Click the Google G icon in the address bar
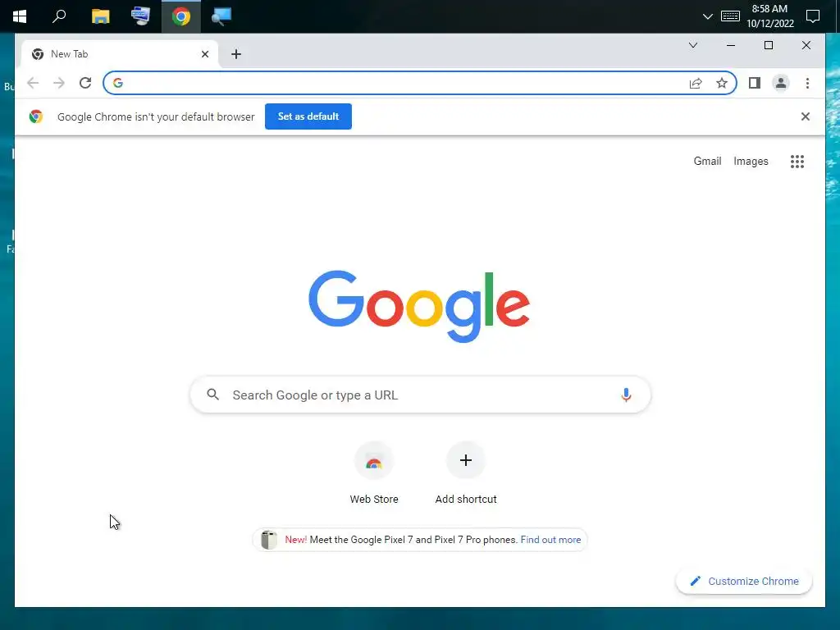 [x=118, y=83]
